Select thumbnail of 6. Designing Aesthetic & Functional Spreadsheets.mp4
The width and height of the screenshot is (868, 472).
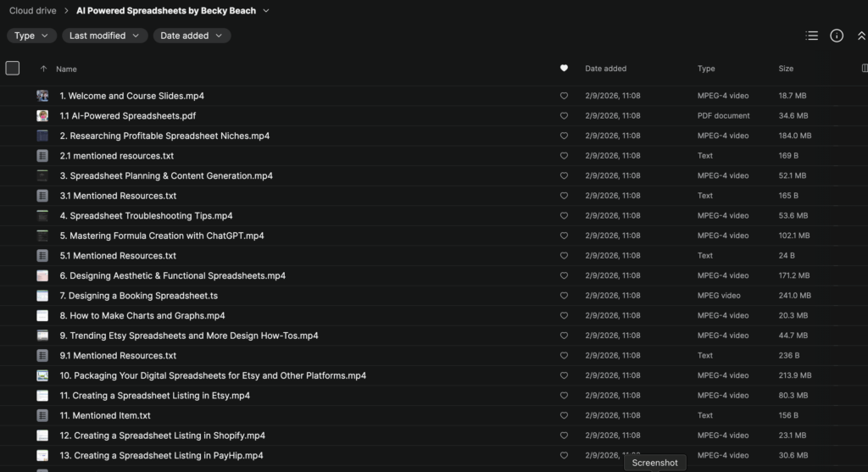(x=42, y=275)
